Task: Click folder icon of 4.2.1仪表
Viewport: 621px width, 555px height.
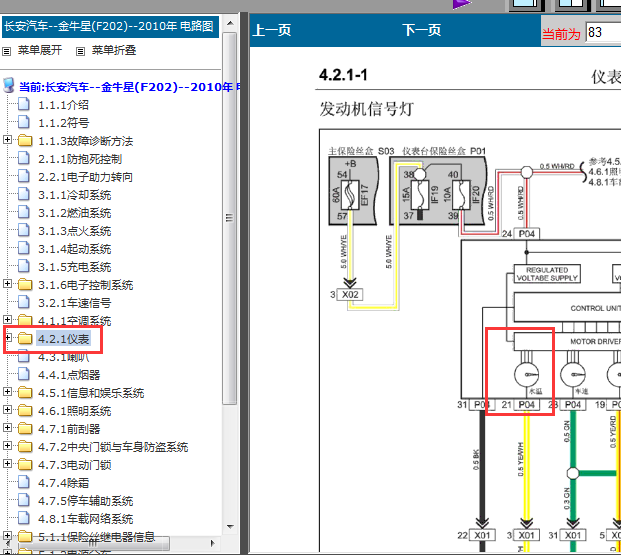Action: click(x=25, y=338)
